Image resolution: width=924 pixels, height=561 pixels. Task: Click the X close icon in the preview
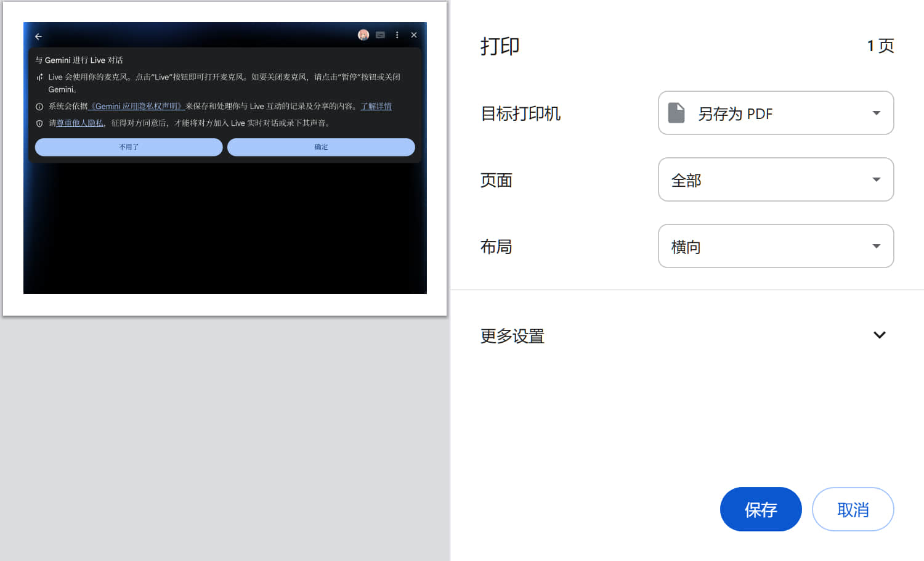[x=414, y=35]
